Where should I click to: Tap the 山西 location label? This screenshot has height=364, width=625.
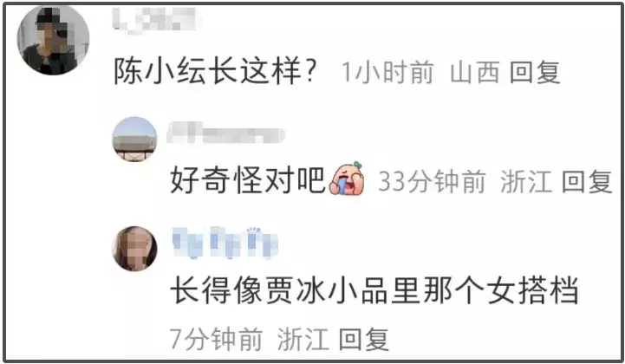click(475, 73)
